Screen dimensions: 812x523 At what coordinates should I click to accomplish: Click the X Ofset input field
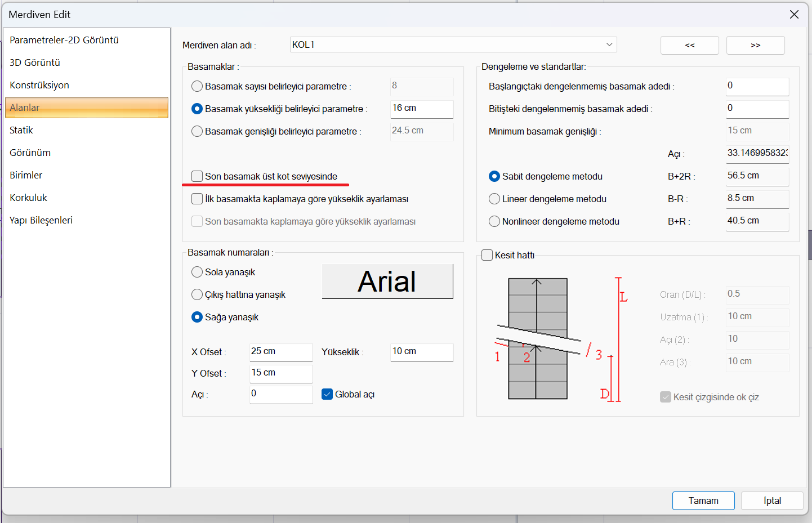[x=280, y=351]
